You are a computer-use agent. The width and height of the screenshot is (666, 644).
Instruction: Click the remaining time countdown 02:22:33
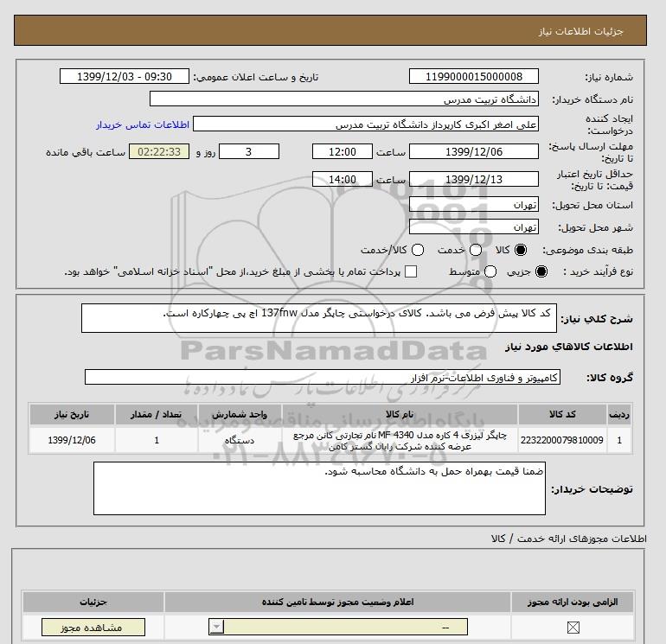pyautogui.click(x=159, y=151)
